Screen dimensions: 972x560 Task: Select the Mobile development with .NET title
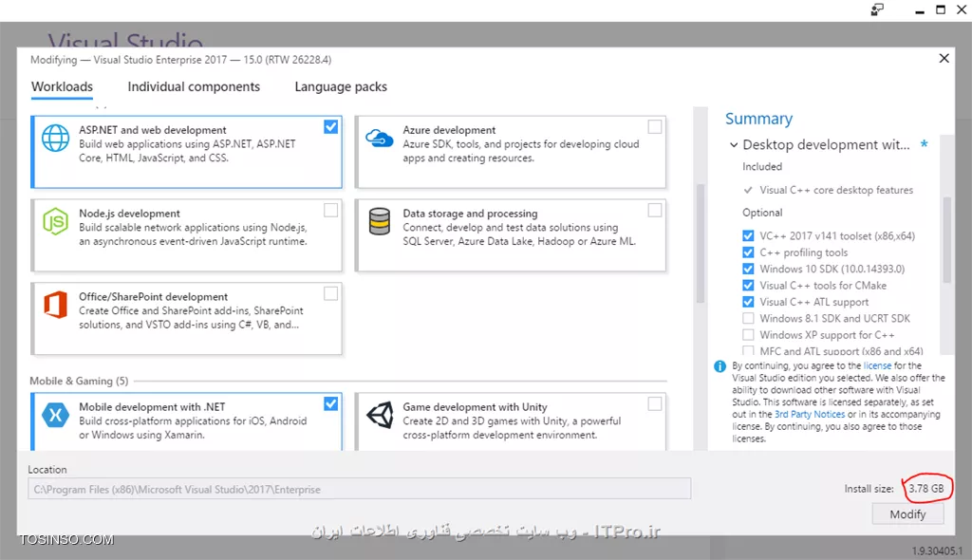pos(152,407)
